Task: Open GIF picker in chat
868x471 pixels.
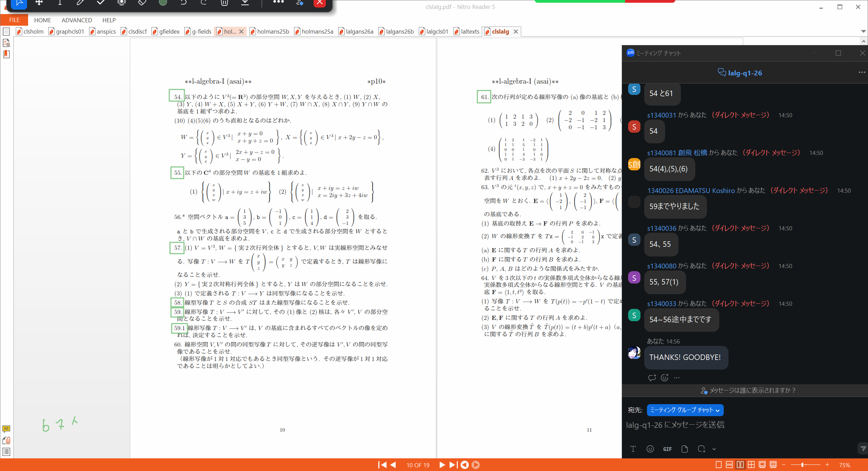Action: 667,449
